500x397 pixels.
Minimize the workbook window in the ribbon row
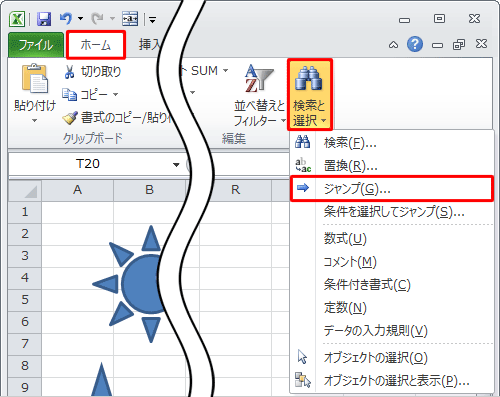[437, 45]
